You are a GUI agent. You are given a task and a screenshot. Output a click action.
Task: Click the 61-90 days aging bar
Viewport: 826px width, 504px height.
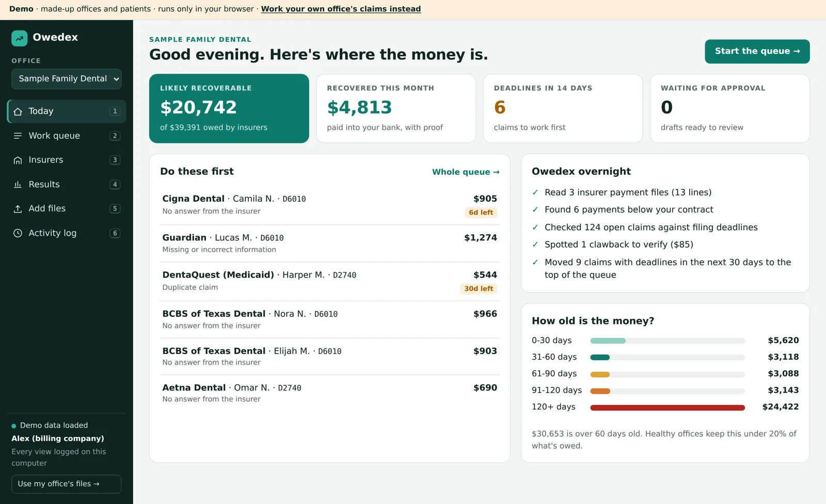click(668, 375)
